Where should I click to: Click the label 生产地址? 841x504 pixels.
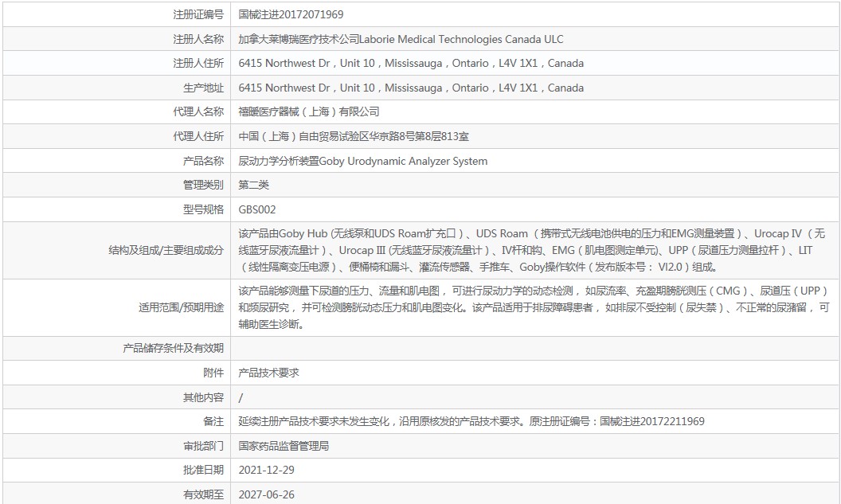click(203, 88)
